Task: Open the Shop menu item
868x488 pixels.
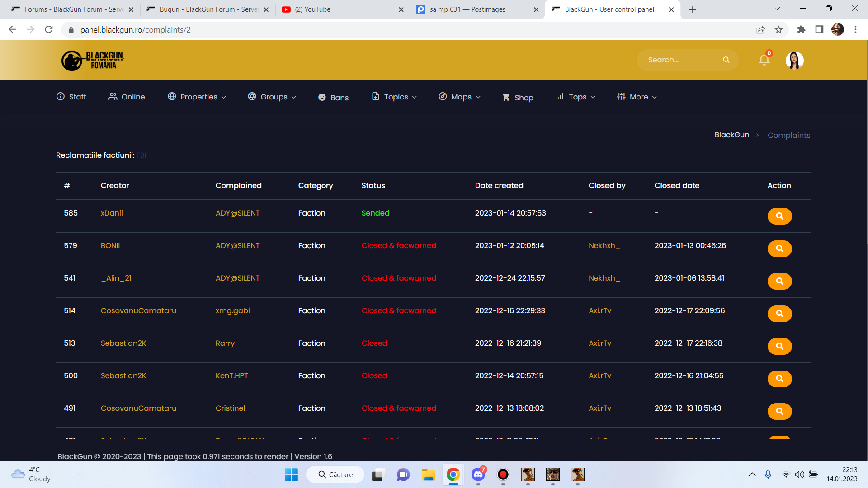Action: [518, 98]
